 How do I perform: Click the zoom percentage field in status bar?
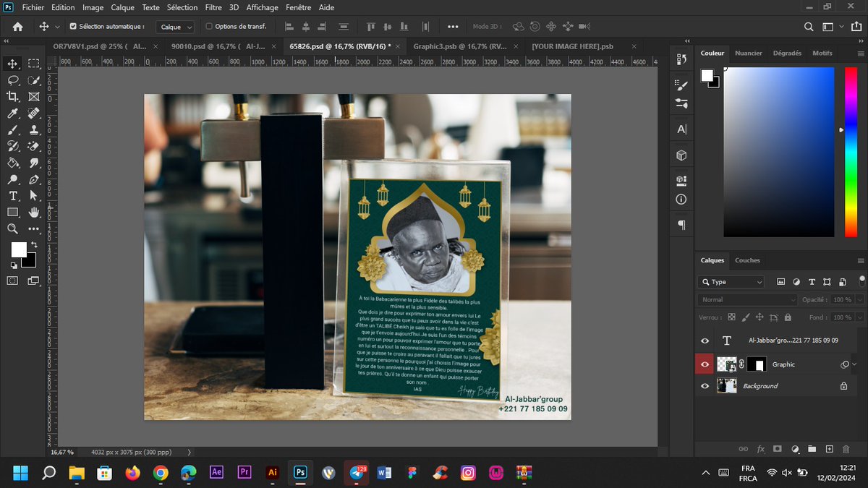61,452
